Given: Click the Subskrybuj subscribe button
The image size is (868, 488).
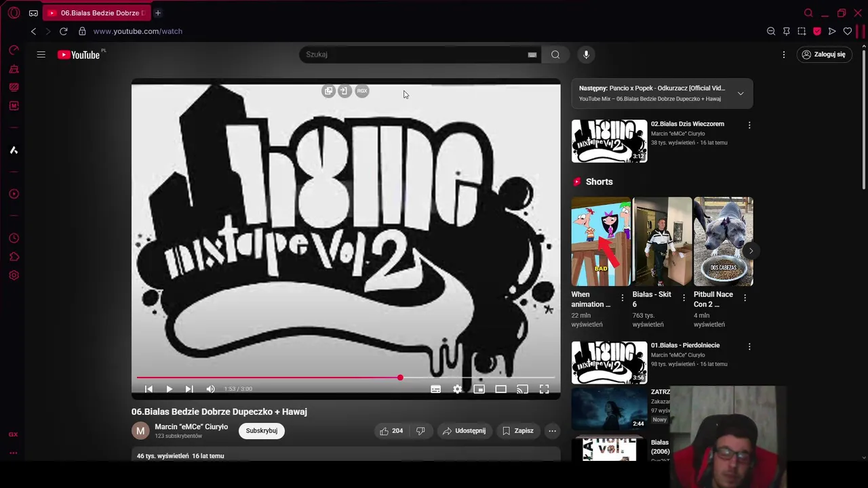Looking at the screenshot, I should pyautogui.click(x=261, y=430).
